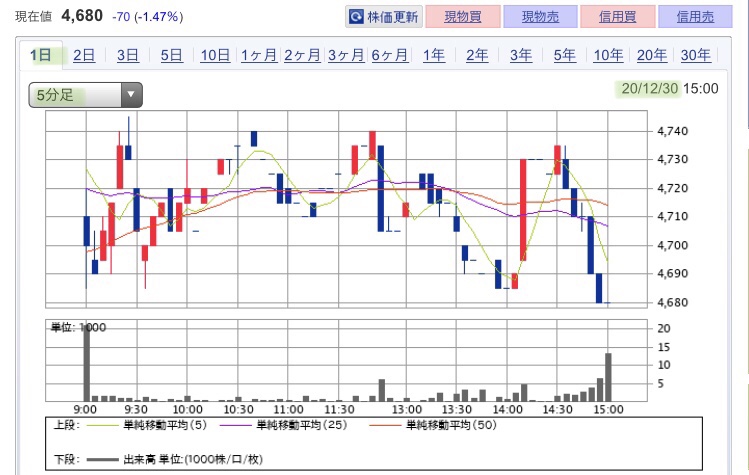This screenshot has width=749, height=475.
Task: Open the 5分足 interval dropdown
Action: tap(86, 95)
